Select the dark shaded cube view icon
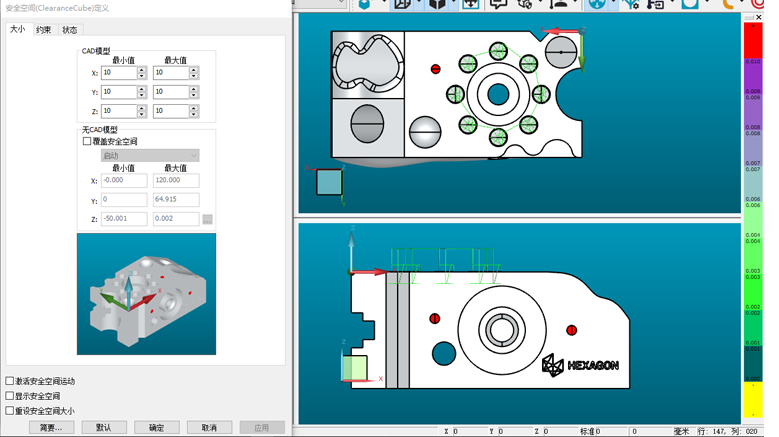779x437 pixels. point(437,4)
